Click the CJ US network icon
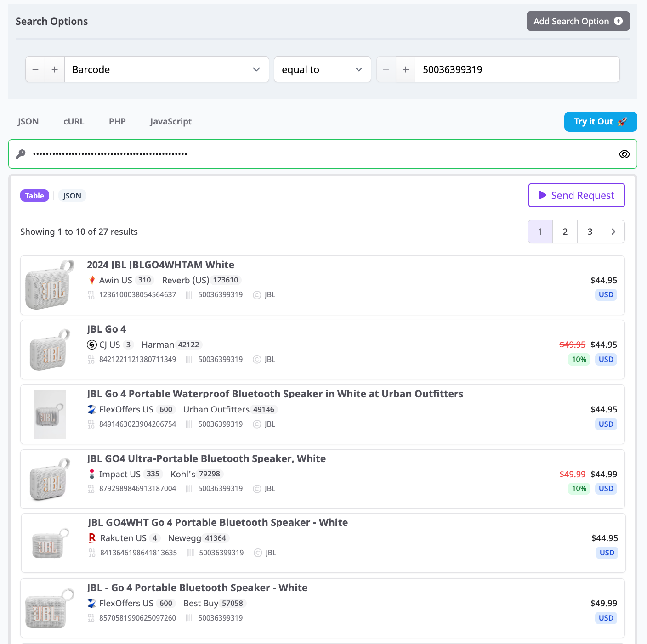This screenshot has width=647, height=644. tap(92, 345)
